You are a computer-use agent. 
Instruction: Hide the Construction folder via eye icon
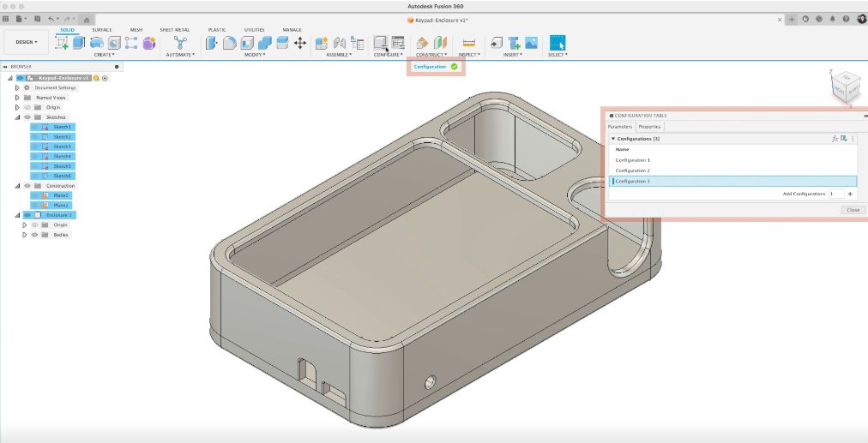(x=27, y=186)
